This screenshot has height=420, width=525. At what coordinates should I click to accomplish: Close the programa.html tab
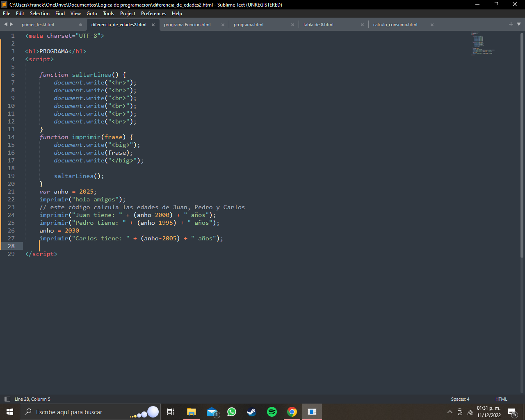(292, 25)
